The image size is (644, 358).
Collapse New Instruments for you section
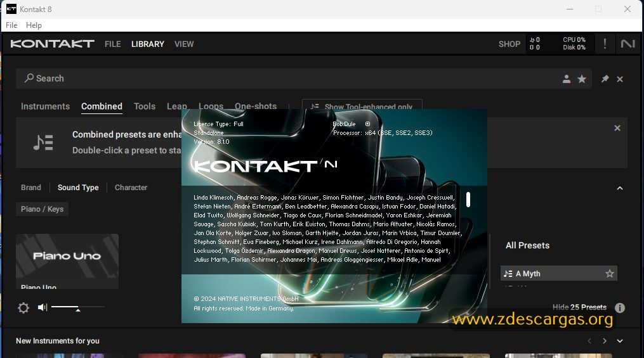pos(620,341)
